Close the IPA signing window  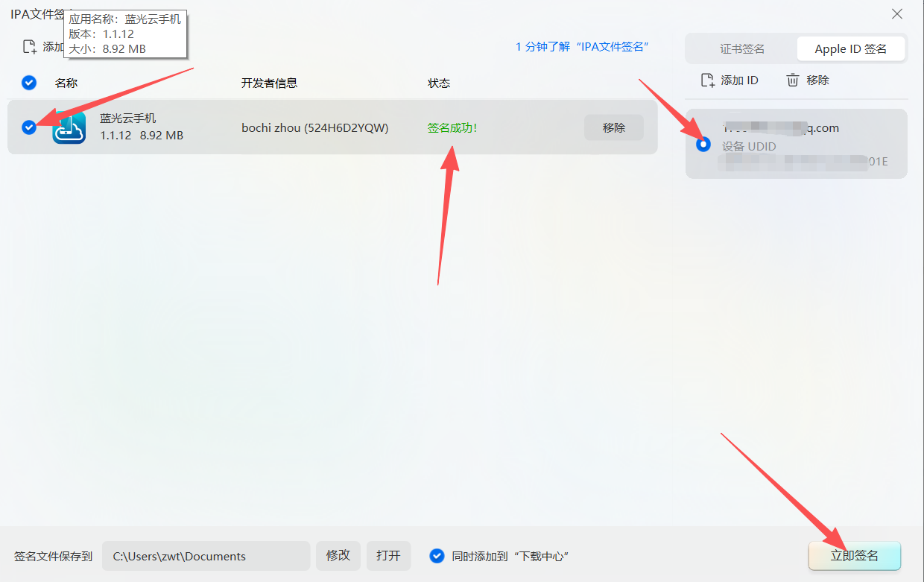(x=897, y=14)
